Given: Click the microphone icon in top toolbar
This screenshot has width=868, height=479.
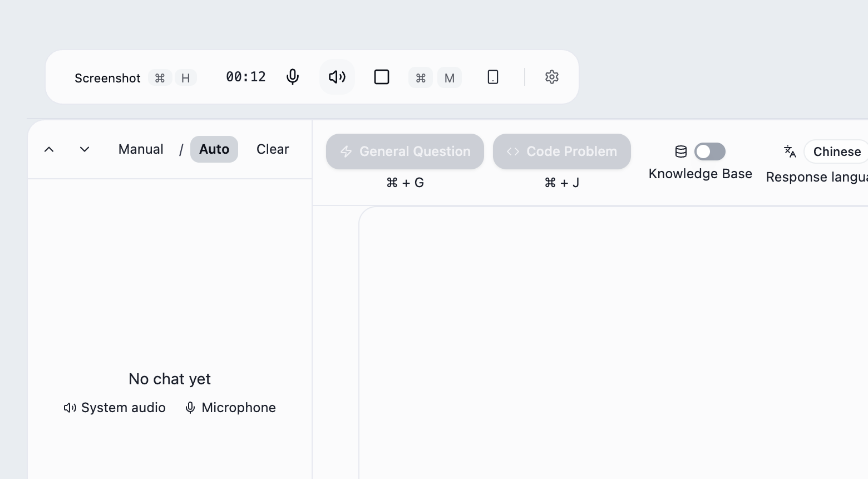Looking at the screenshot, I should pos(293,77).
